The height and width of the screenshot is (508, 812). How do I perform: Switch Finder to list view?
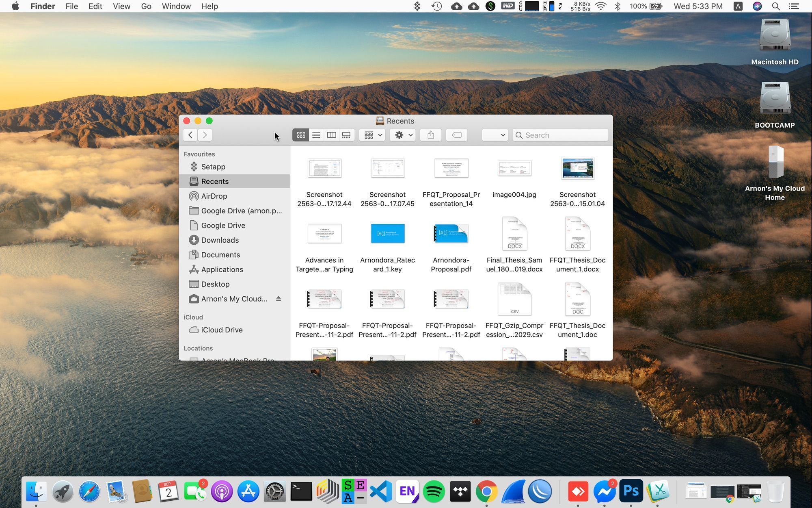pos(316,135)
